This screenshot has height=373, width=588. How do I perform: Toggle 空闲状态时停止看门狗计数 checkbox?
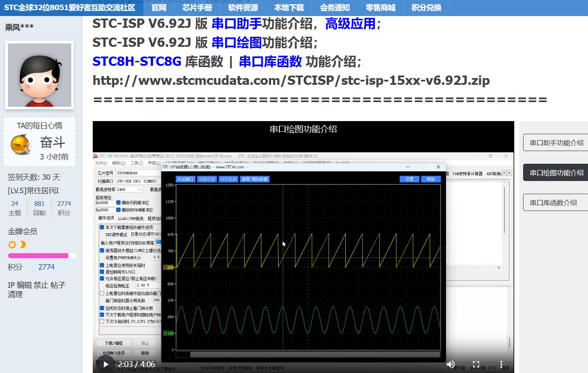(x=102, y=308)
